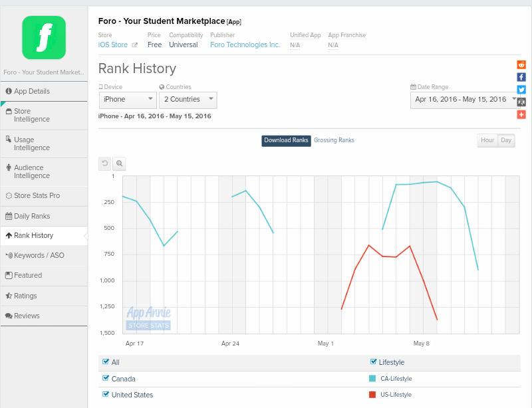The height and width of the screenshot is (408, 532).
Task: Click the green Foro app icon
Action: pyautogui.click(x=44, y=37)
